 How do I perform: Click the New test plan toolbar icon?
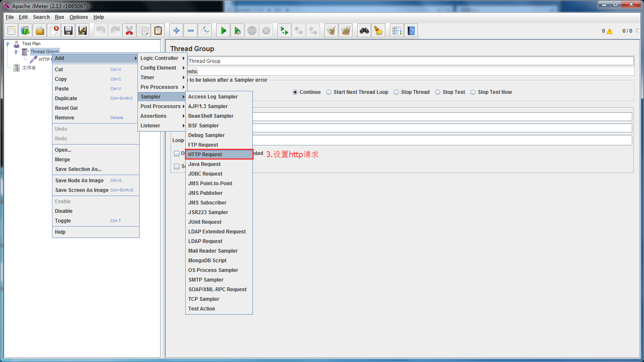coord(11,31)
